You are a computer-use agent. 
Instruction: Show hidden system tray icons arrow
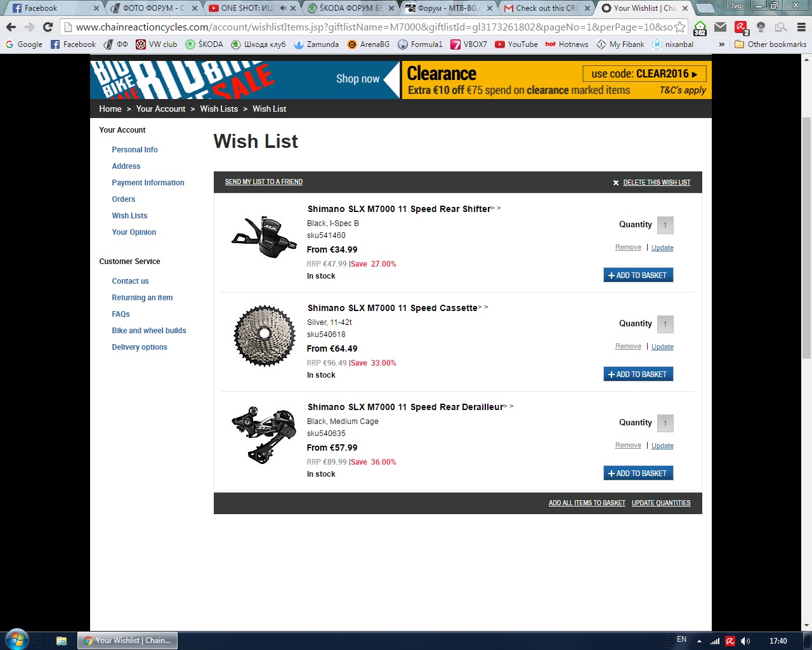(699, 641)
